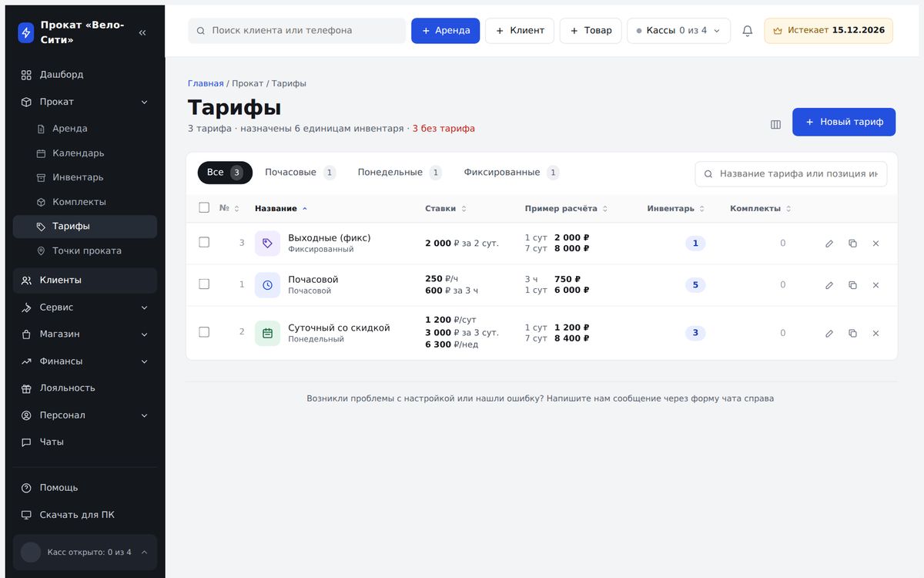Open Комплекты in the sidebar
Image resolution: width=924 pixels, height=578 pixels.
[x=85, y=202]
